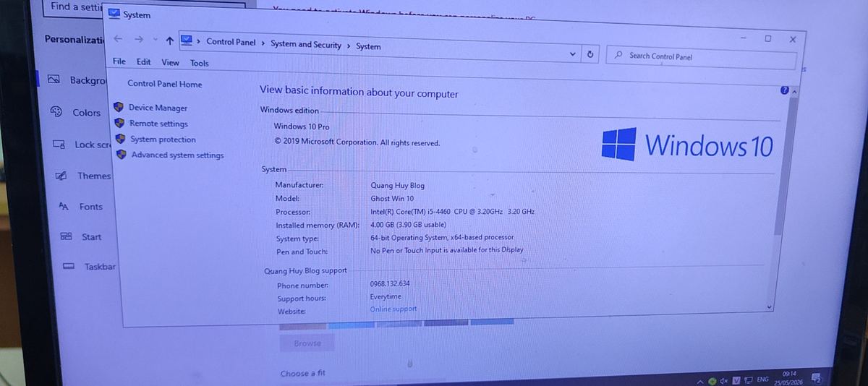
Task: Refresh the System page
Action: coord(590,54)
